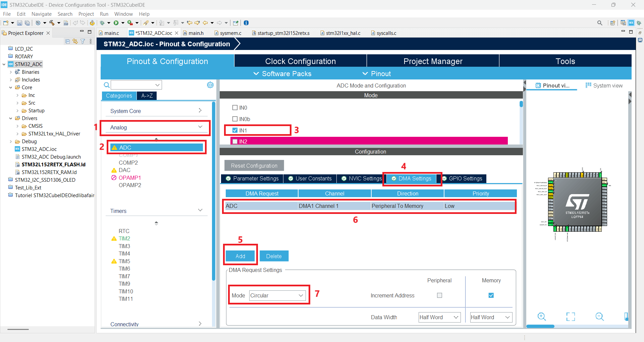Click the magnifier search icon in top toolbar
644x342 pixels.
coord(600,23)
